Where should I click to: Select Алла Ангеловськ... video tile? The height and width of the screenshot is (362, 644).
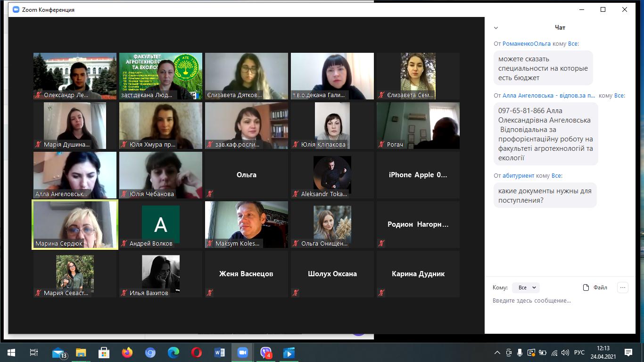75,175
